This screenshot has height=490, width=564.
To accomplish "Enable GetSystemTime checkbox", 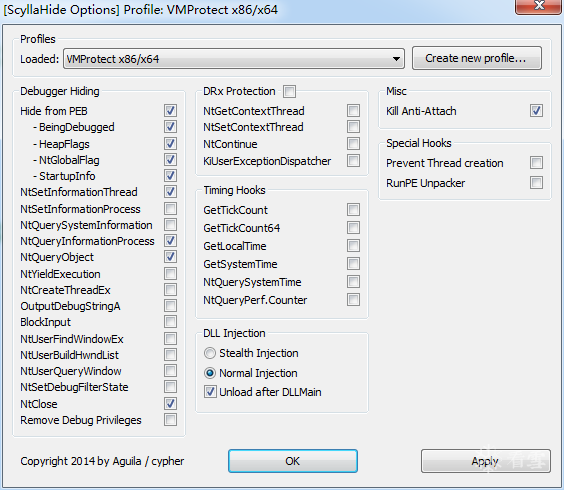I will 354,264.
